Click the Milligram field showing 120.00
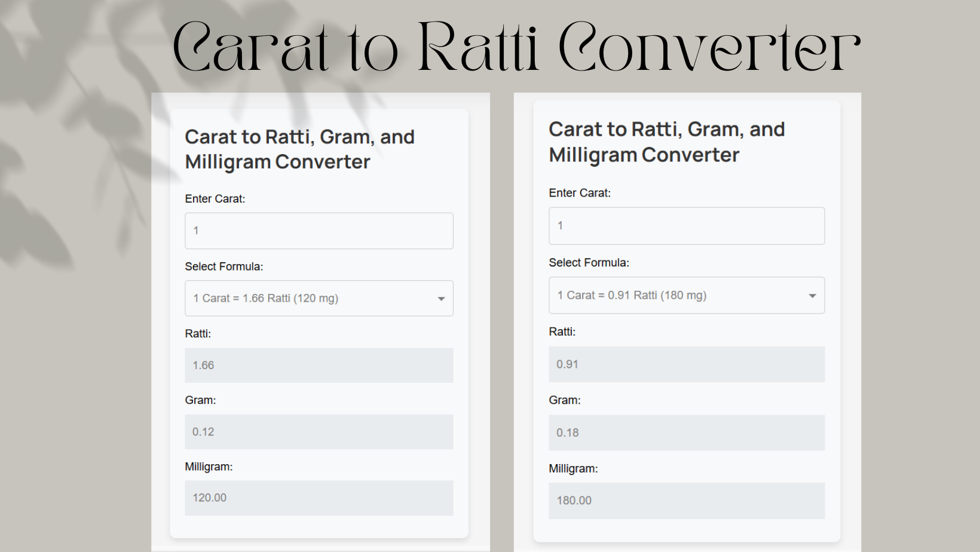This screenshot has width=980, height=552. click(x=319, y=498)
